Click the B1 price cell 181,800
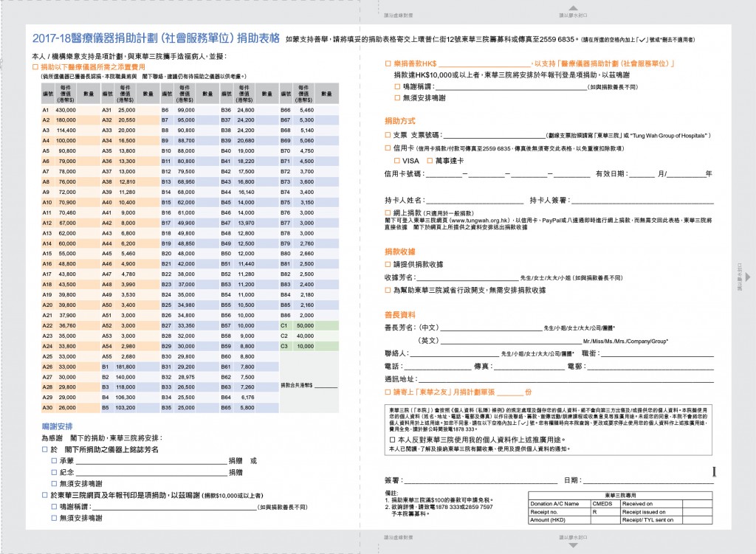This screenshot has height=554, width=756. click(126, 367)
